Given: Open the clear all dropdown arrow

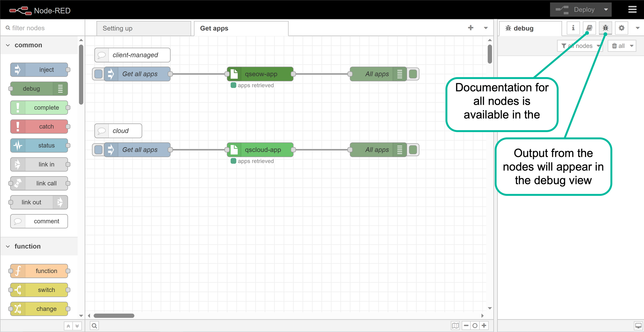Looking at the screenshot, I should [632, 46].
